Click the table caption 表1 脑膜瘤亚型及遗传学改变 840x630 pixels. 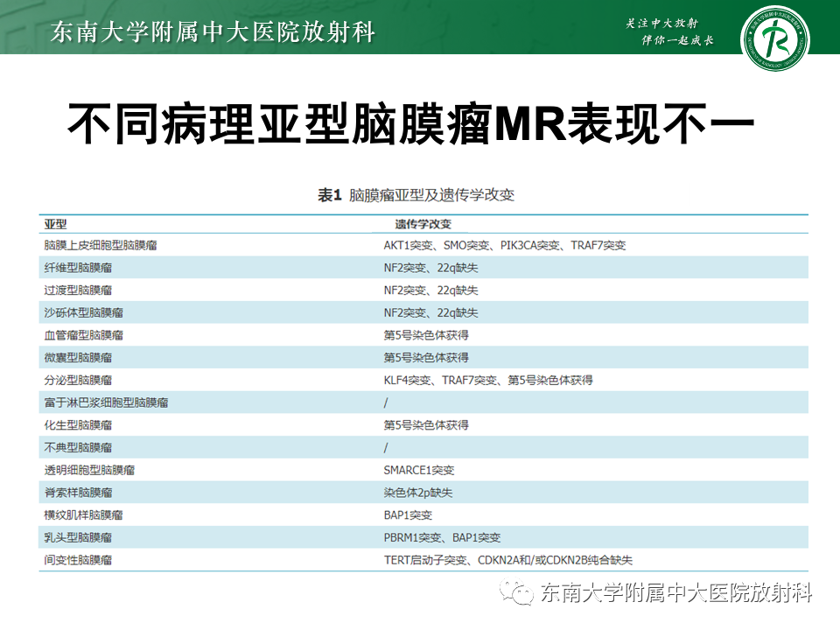(416, 195)
